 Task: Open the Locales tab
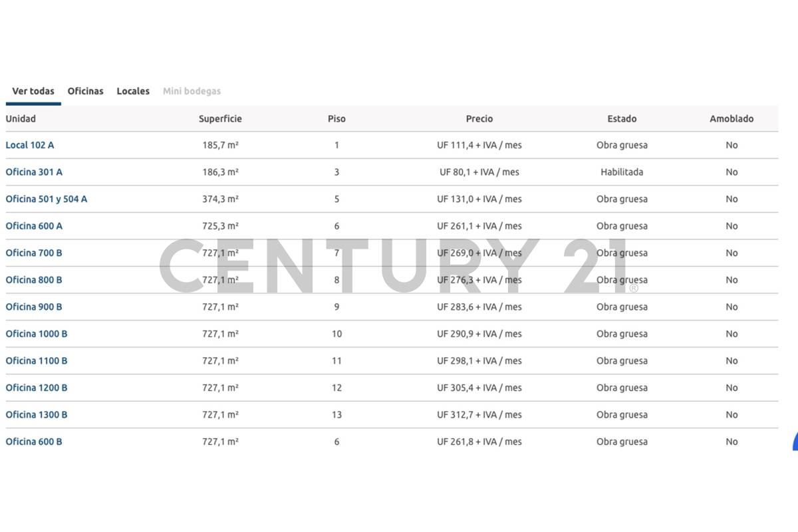[x=133, y=91]
